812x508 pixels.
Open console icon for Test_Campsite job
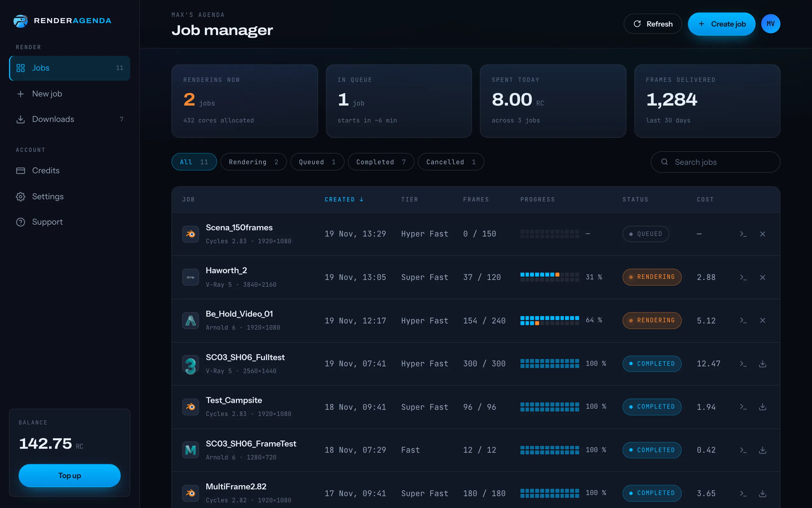coord(743,406)
